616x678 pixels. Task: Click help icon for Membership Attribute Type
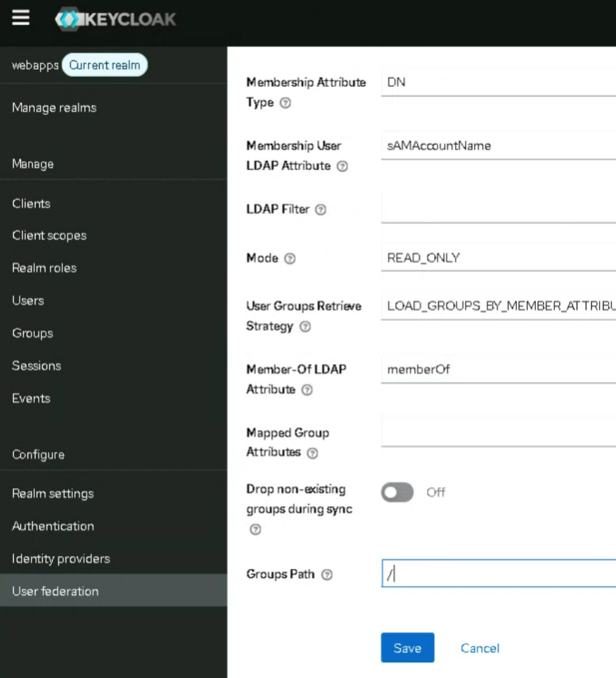point(285,103)
